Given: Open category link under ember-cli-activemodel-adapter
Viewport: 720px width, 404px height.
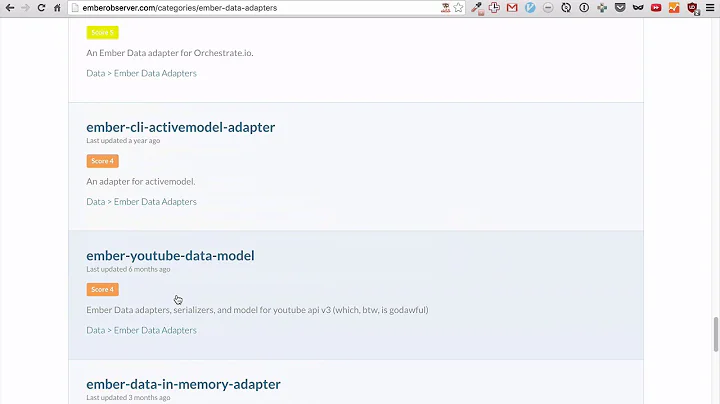Looking at the screenshot, I should point(141,202).
